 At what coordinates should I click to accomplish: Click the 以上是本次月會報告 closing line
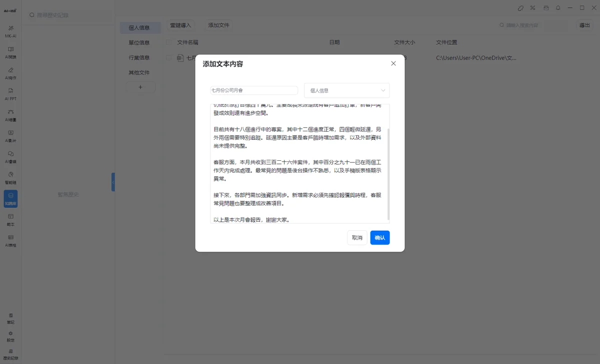coord(251,220)
